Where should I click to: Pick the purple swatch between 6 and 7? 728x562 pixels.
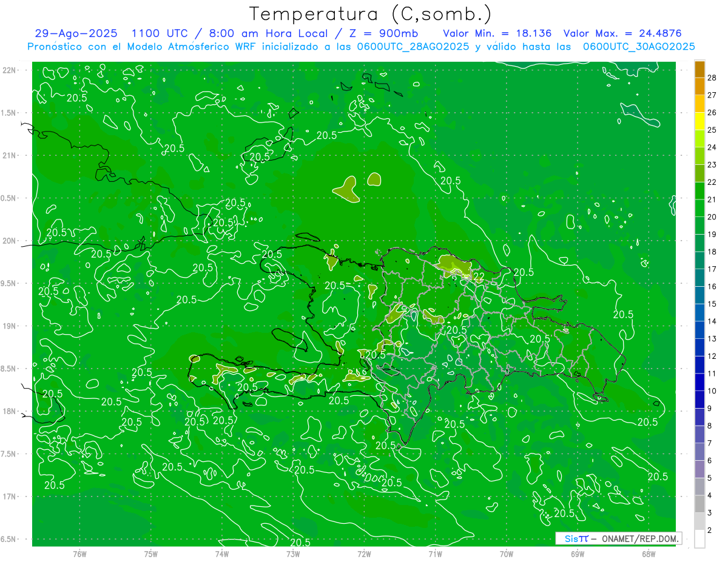[699, 452]
